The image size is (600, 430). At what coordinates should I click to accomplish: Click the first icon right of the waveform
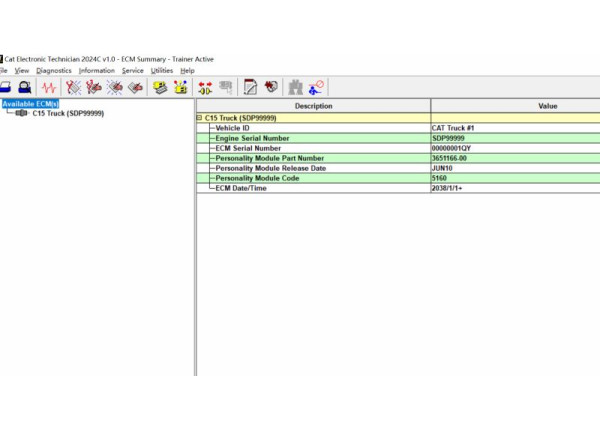(73, 87)
